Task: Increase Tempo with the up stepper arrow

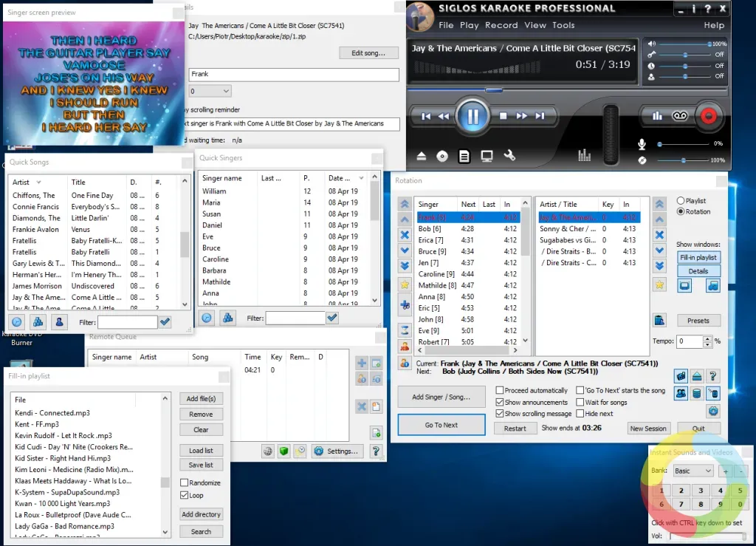Action: coord(707,338)
